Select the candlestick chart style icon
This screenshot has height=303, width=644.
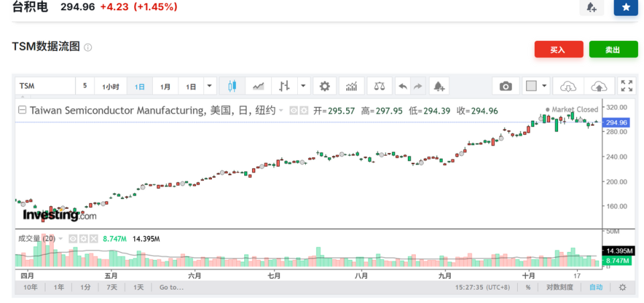(232, 87)
